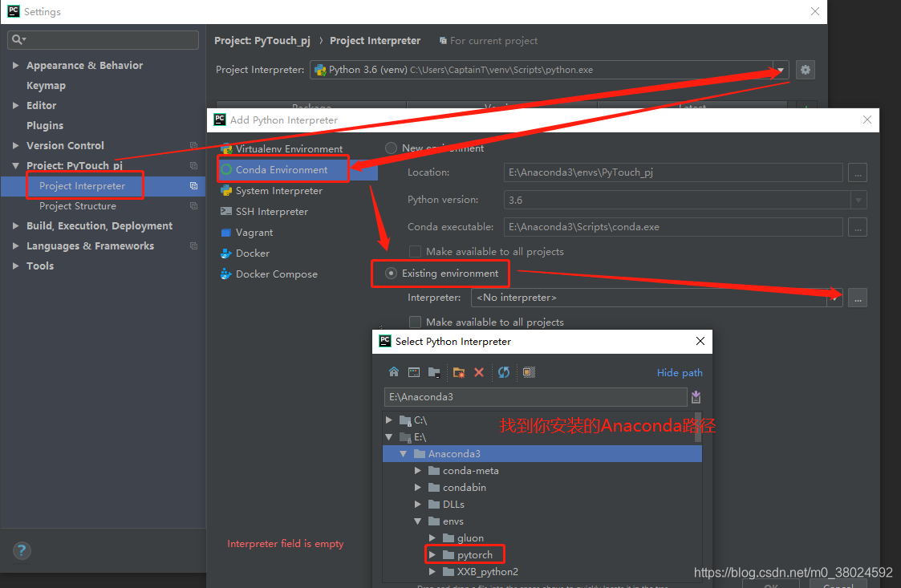Image resolution: width=901 pixels, height=588 pixels.
Task: Select Conda Environment interpreter type
Action: click(x=282, y=169)
